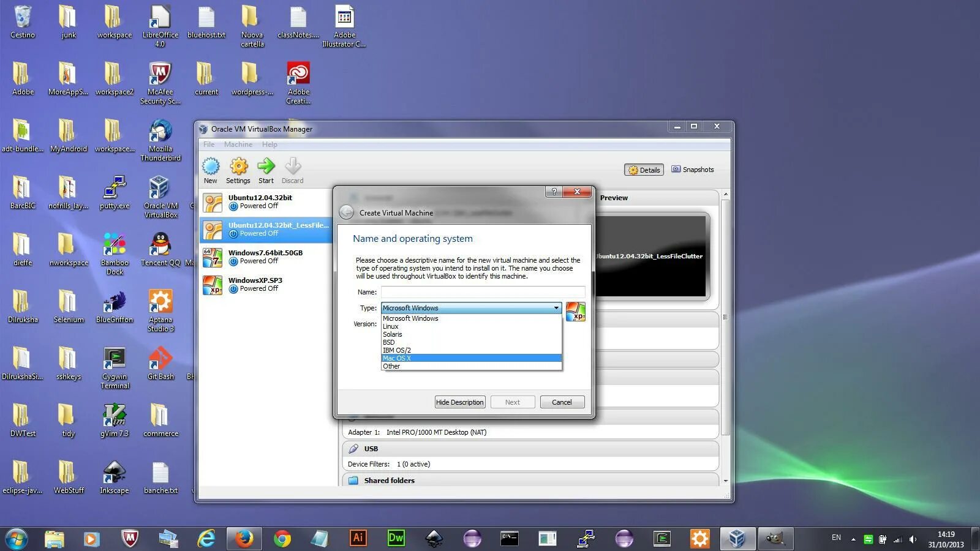Click the Hide Description button
This screenshot has height=551, width=980.
pos(460,402)
